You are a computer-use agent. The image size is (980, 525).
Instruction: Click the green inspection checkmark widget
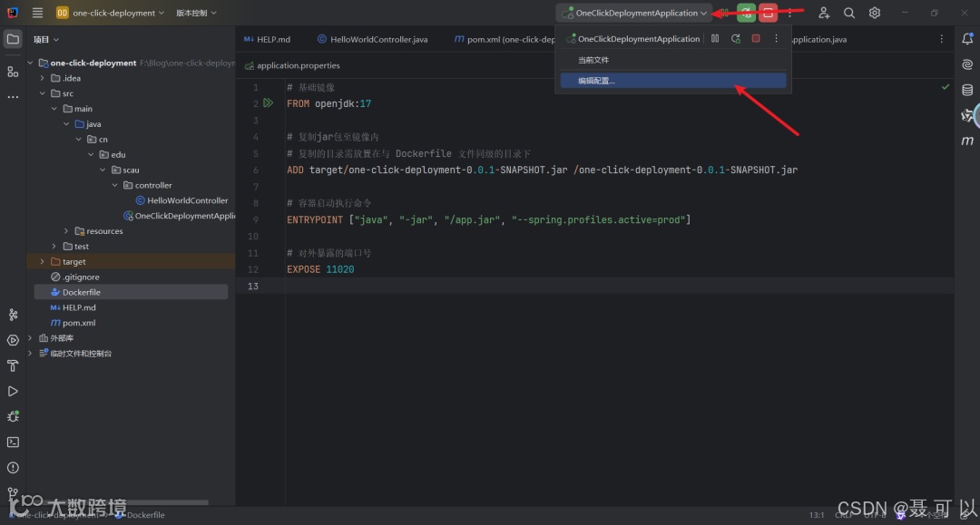945,87
